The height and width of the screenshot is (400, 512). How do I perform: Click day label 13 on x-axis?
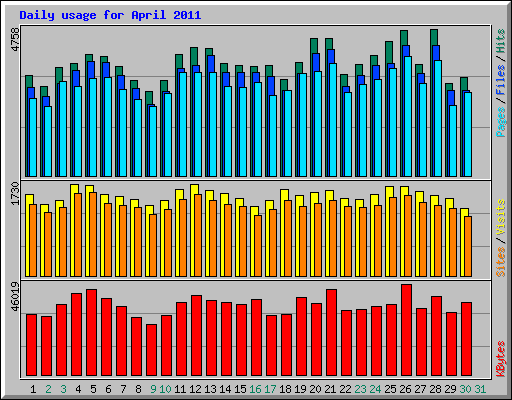(x=210, y=389)
